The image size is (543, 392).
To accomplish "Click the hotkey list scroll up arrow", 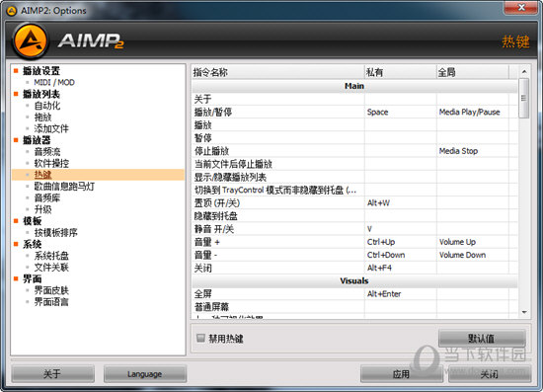I will pyautogui.click(x=524, y=71).
